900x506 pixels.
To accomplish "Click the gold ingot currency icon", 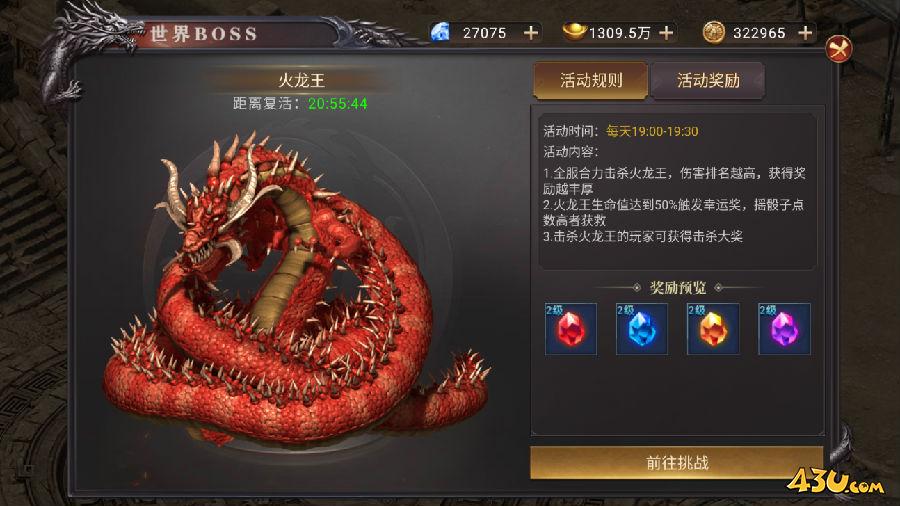I will [573, 32].
